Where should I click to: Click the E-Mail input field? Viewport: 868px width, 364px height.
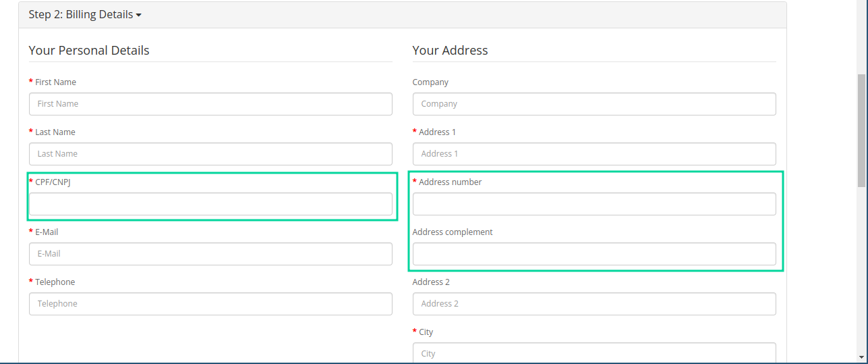click(210, 254)
